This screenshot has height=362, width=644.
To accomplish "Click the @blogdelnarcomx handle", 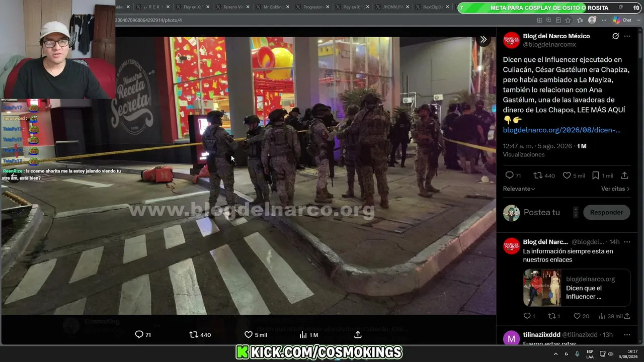I will click(549, 45).
